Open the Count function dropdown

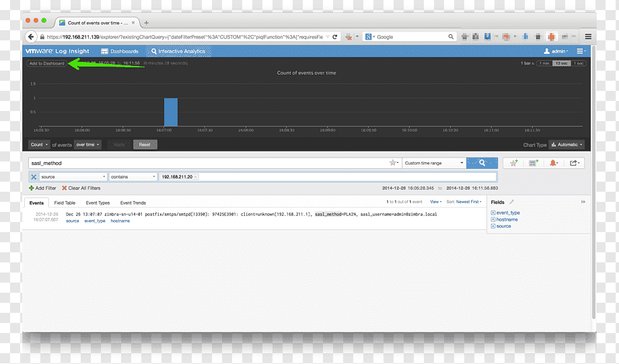pos(39,145)
